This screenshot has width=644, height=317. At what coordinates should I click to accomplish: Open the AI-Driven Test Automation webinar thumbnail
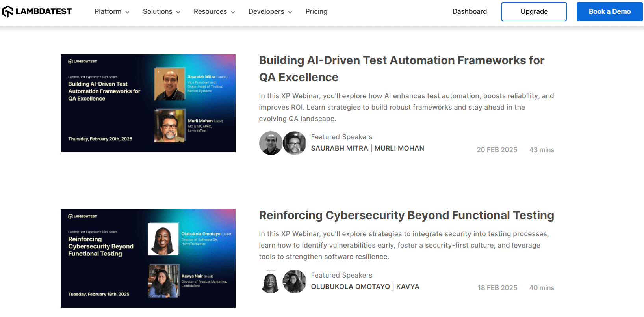point(148,103)
